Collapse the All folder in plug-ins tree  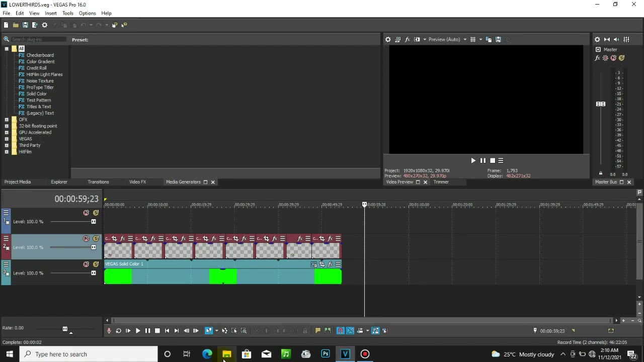point(7,49)
